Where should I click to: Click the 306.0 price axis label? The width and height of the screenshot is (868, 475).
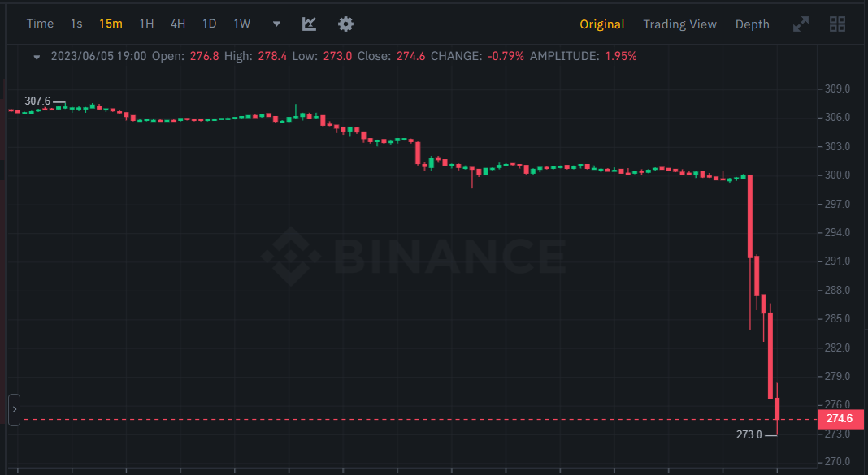click(837, 117)
